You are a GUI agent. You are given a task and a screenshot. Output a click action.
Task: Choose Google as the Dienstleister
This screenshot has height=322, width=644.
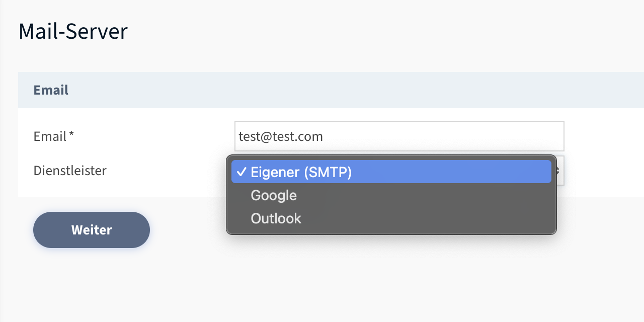tap(274, 195)
